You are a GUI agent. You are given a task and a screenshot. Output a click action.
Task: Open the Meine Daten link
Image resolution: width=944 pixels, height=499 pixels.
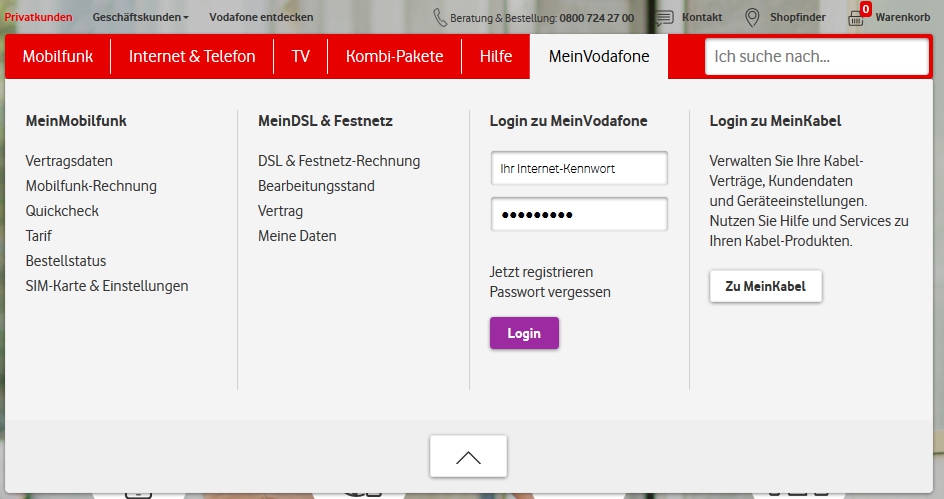(297, 236)
